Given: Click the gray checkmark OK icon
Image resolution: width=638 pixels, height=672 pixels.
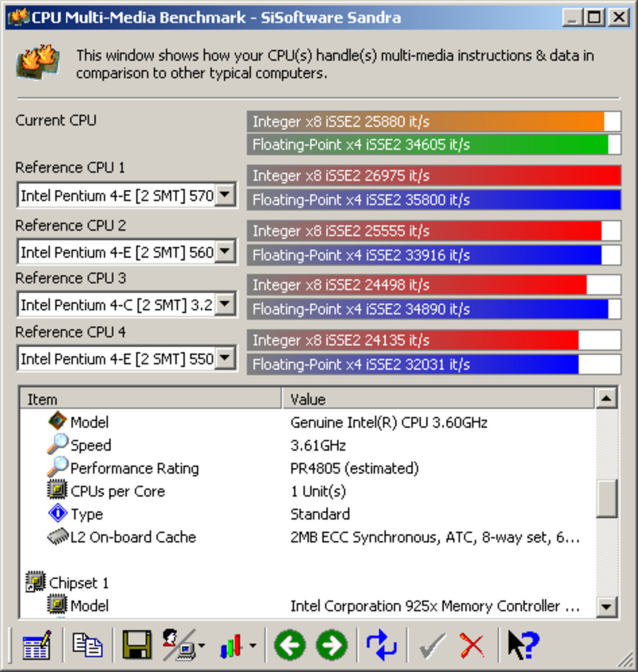Looking at the screenshot, I should [432, 645].
